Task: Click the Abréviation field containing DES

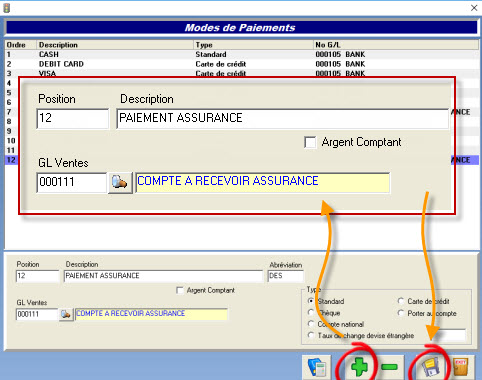Action: (x=286, y=276)
